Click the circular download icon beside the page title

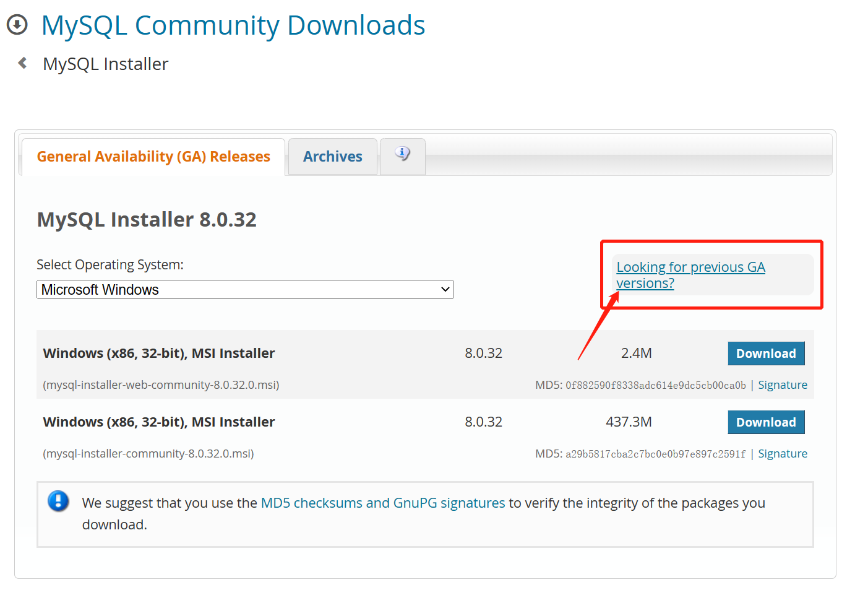pyautogui.click(x=17, y=25)
